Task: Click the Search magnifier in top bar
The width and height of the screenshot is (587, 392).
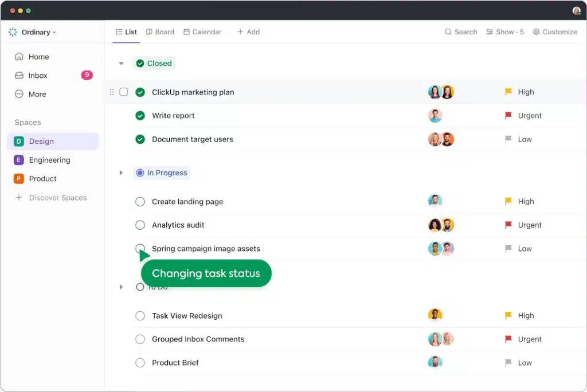Action: pos(448,32)
